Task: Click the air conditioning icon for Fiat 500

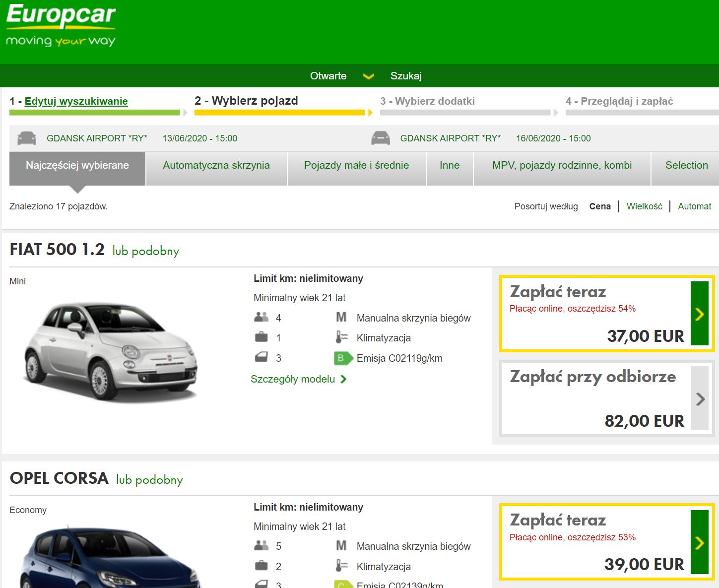Action: coord(341,337)
